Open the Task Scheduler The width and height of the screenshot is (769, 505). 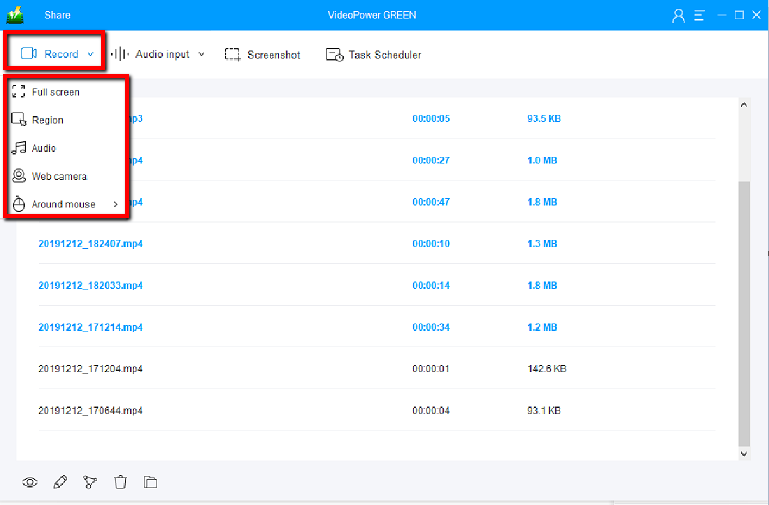373,55
